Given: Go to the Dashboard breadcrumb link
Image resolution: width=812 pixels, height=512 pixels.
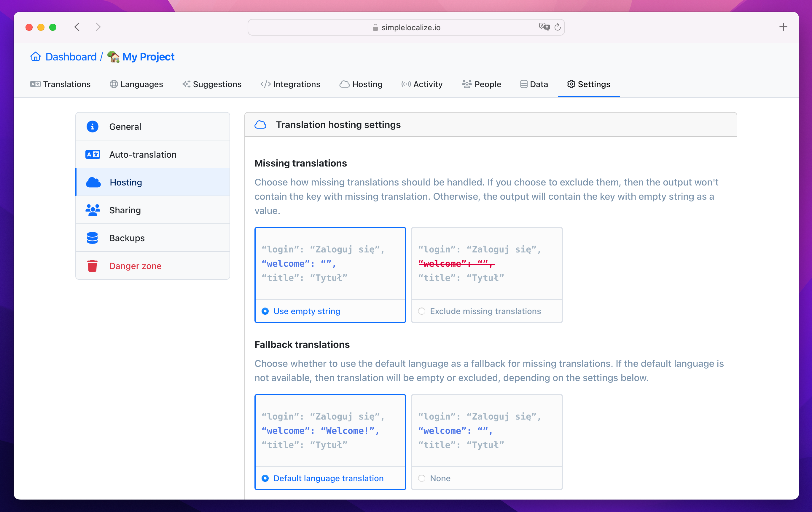Looking at the screenshot, I should (71, 57).
